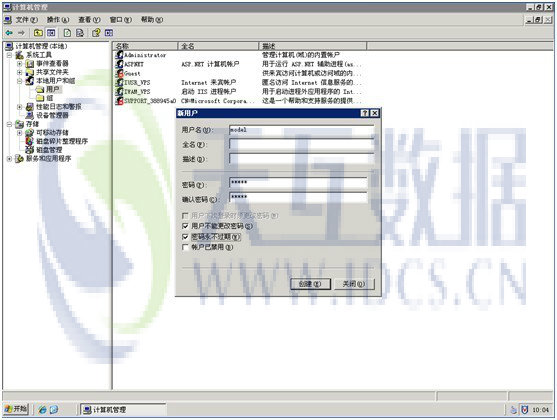Uncheck 密码永不过期 checkbox
The height and width of the screenshot is (420, 557).
[x=185, y=237]
